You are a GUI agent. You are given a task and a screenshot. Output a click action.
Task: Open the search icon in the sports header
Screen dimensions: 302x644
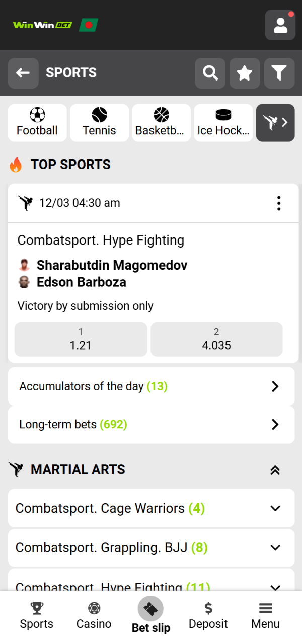tap(210, 73)
